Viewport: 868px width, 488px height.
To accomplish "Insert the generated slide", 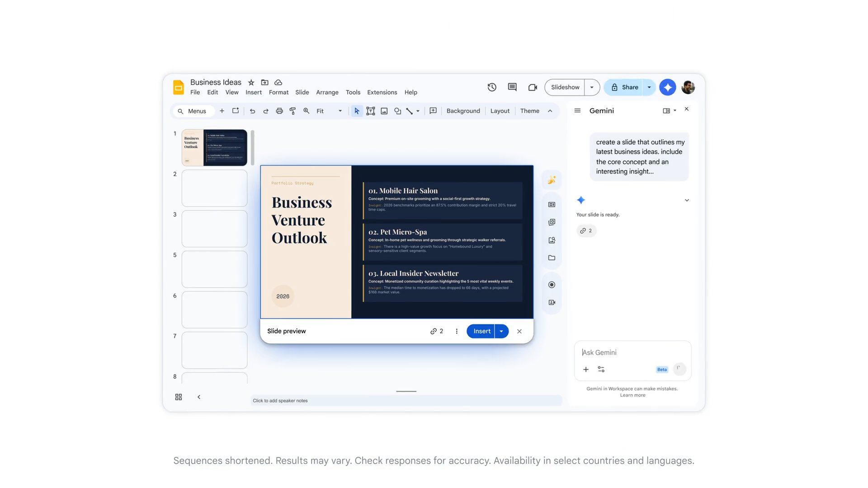I will coord(481,331).
